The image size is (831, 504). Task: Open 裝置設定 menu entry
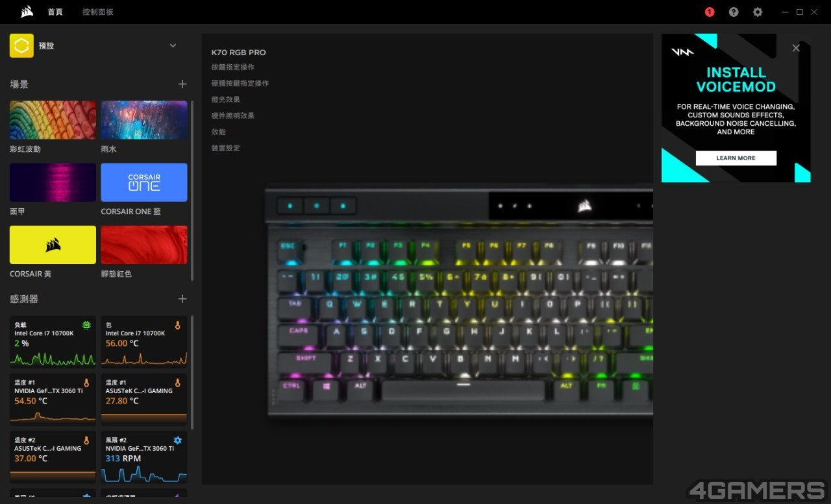(225, 148)
